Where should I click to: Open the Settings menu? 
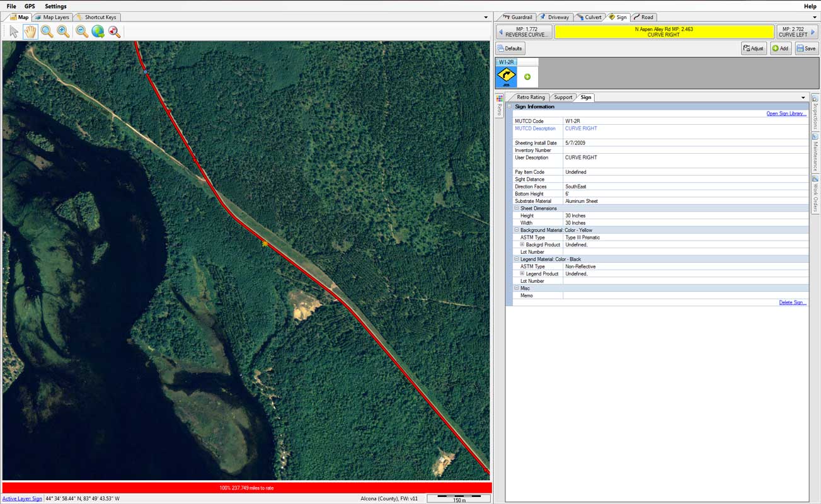coord(55,6)
